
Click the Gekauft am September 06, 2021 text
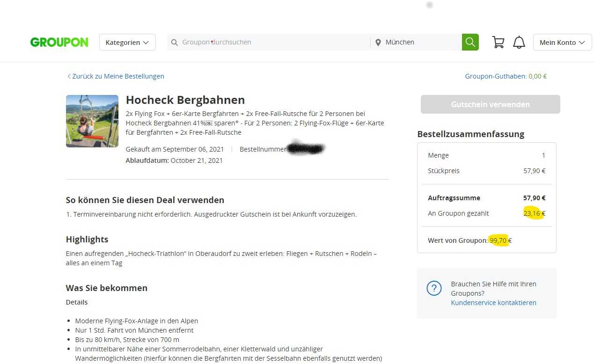175,149
